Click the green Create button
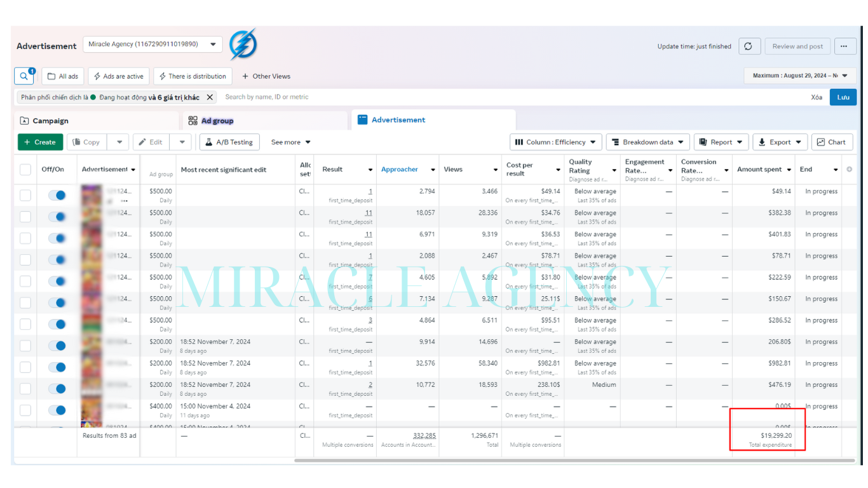 coord(41,142)
